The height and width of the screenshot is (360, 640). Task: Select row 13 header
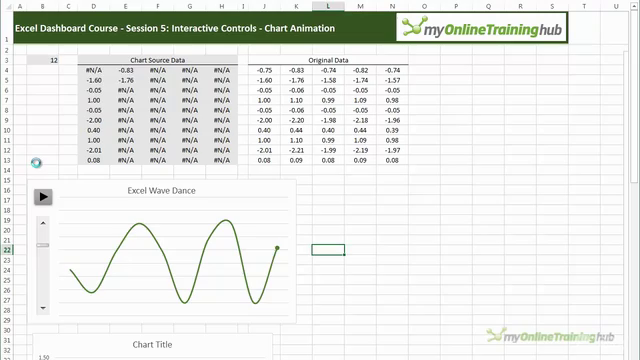tap(7, 160)
